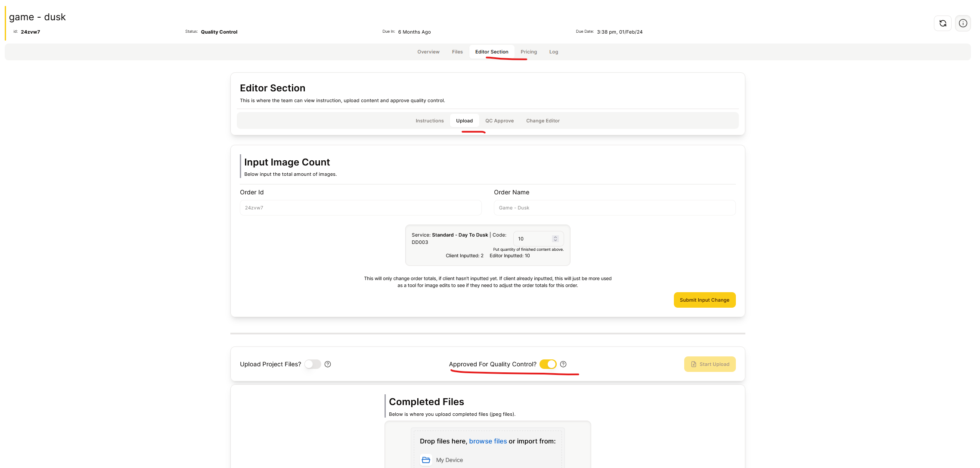Click the Start Upload file icon

click(694, 364)
